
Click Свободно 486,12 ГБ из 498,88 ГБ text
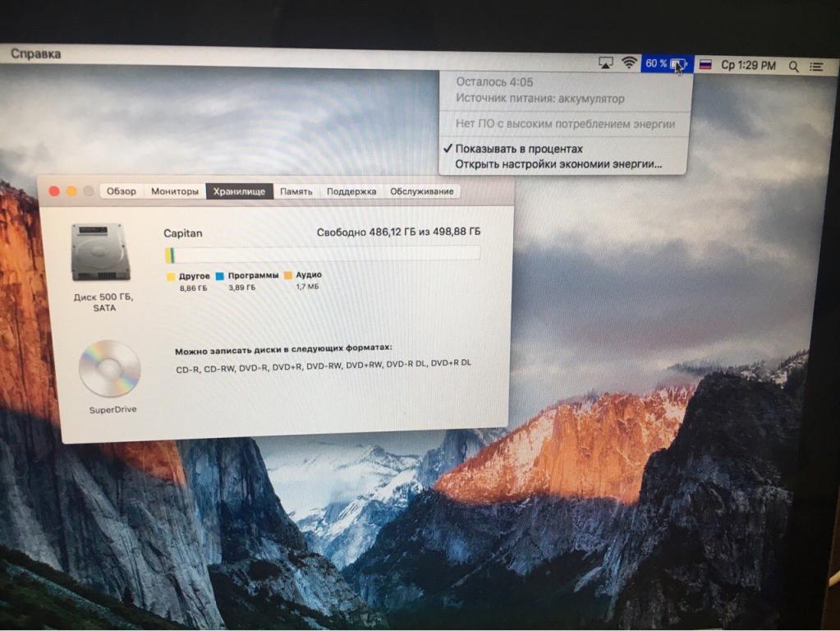398,233
